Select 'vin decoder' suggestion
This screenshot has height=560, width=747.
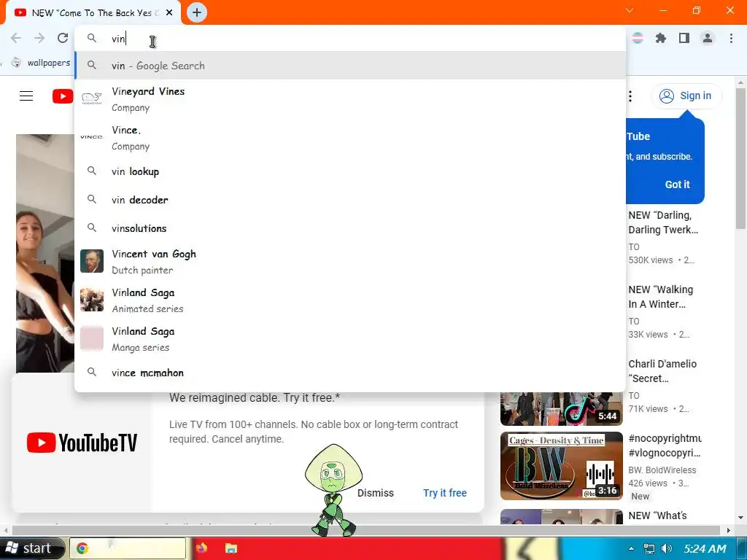tap(350, 200)
